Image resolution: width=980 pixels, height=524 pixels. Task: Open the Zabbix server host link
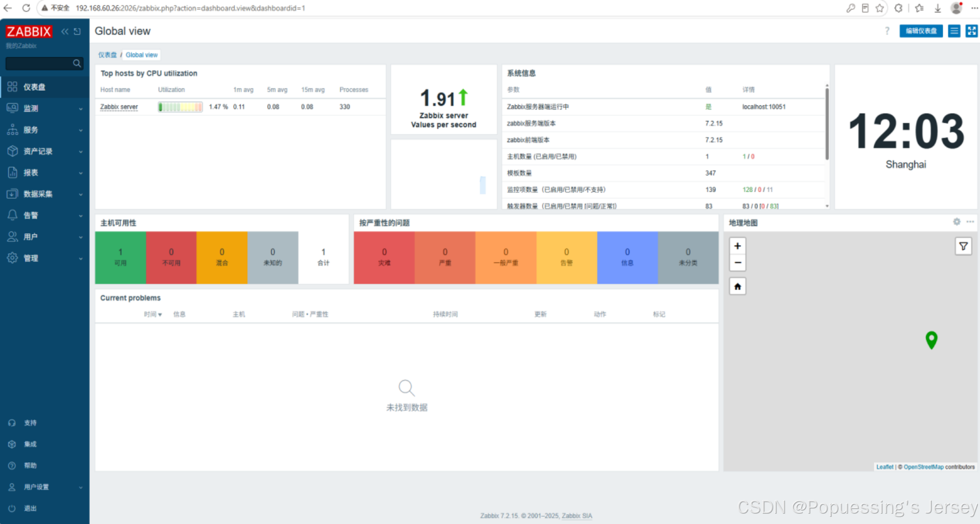(119, 107)
